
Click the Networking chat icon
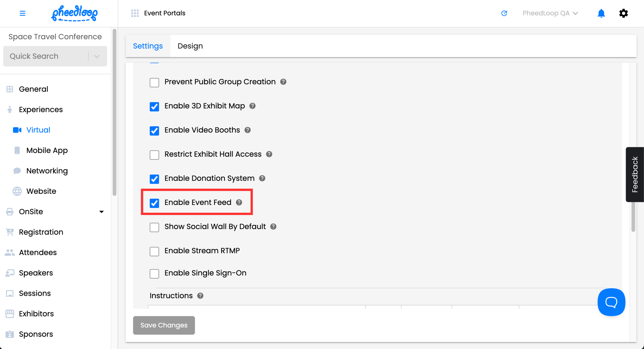(x=17, y=171)
